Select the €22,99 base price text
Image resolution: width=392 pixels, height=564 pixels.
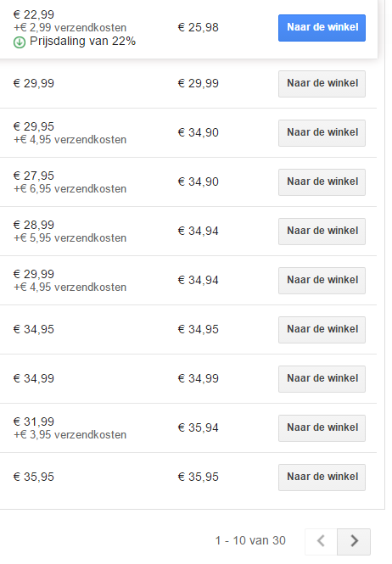pos(33,14)
